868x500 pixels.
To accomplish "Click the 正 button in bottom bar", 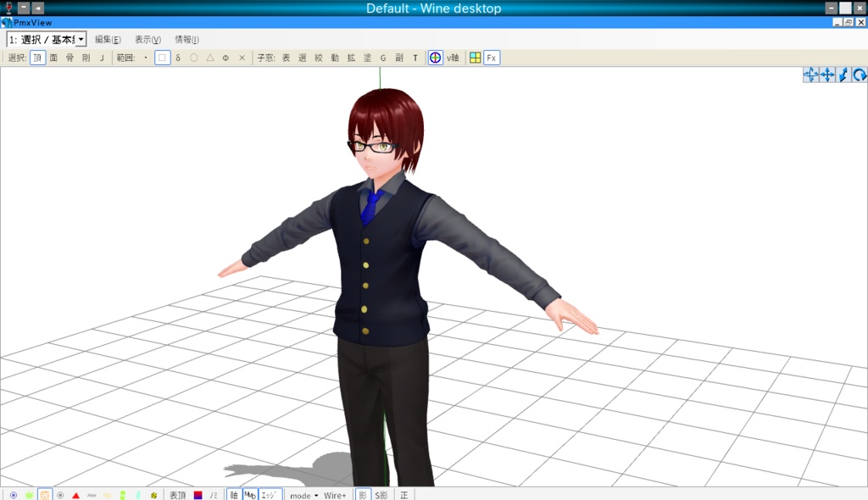I will [x=404, y=493].
